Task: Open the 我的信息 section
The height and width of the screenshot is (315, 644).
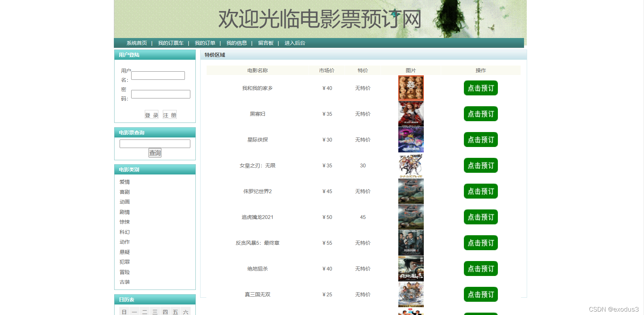Action: click(237, 43)
